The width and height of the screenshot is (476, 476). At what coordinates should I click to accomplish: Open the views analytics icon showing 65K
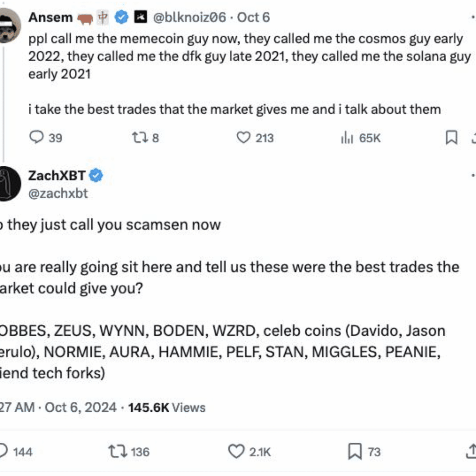[x=347, y=138]
